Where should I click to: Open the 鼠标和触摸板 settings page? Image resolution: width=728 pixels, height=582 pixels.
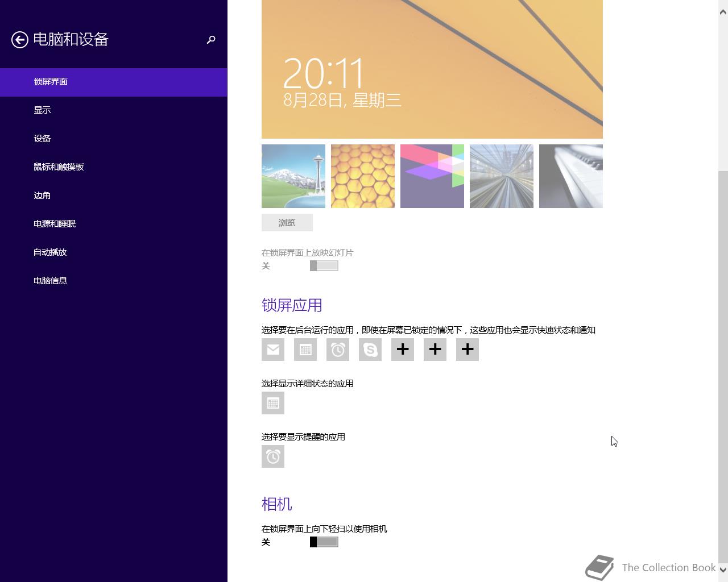tap(114, 167)
